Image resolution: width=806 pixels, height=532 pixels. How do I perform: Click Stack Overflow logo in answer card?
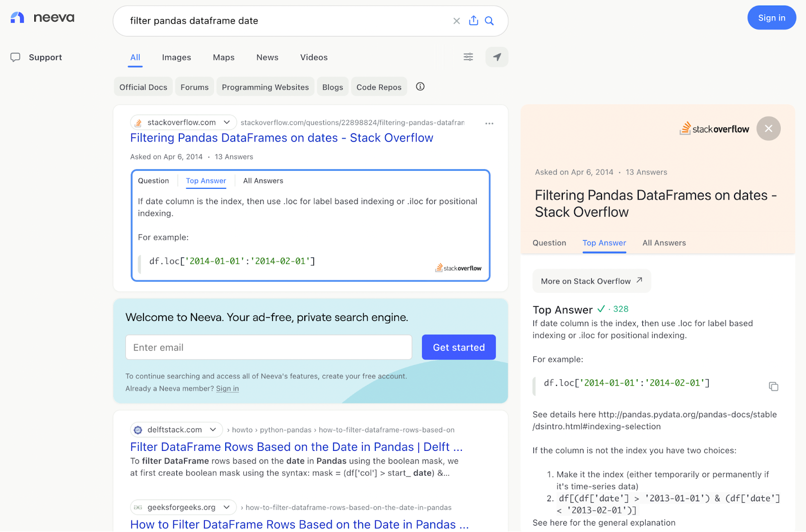click(458, 268)
